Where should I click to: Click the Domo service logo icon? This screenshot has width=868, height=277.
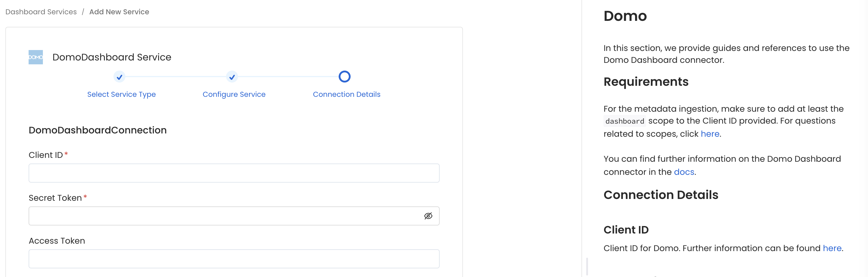coord(35,57)
